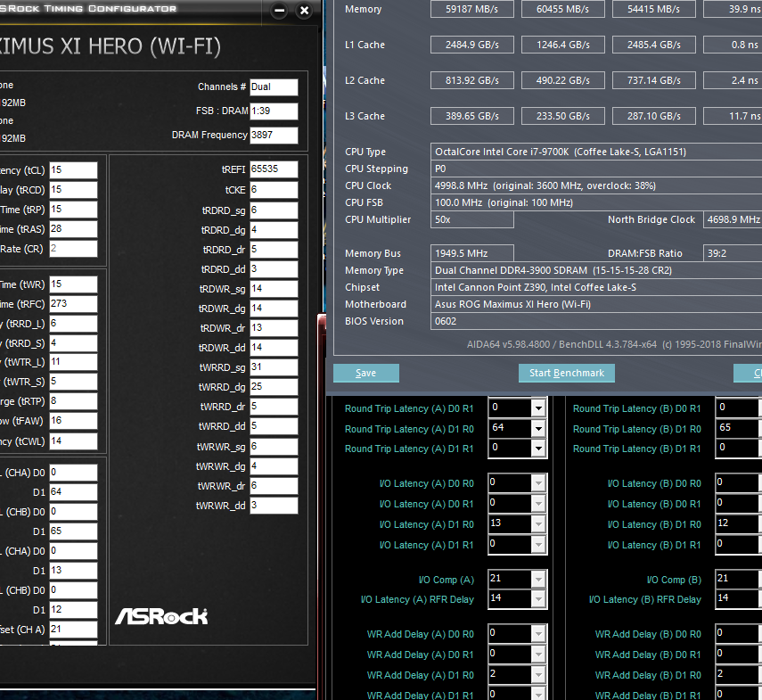The width and height of the screenshot is (762, 700).
Task: Open IO Latency (A) RFR Delay dropdown
Action: [x=538, y=599]
